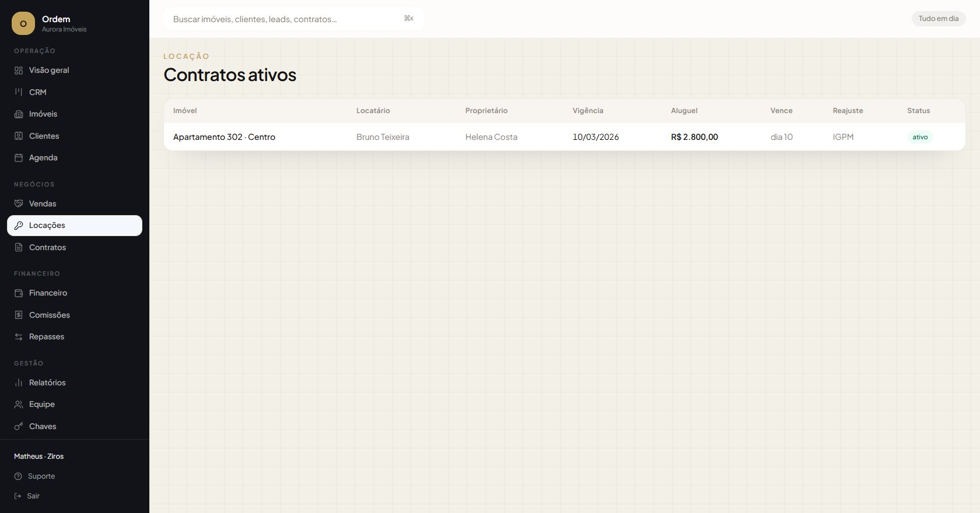
Task: Click the Vendas handshake icon
Action: pyautogui.click(x=19, y=203)
